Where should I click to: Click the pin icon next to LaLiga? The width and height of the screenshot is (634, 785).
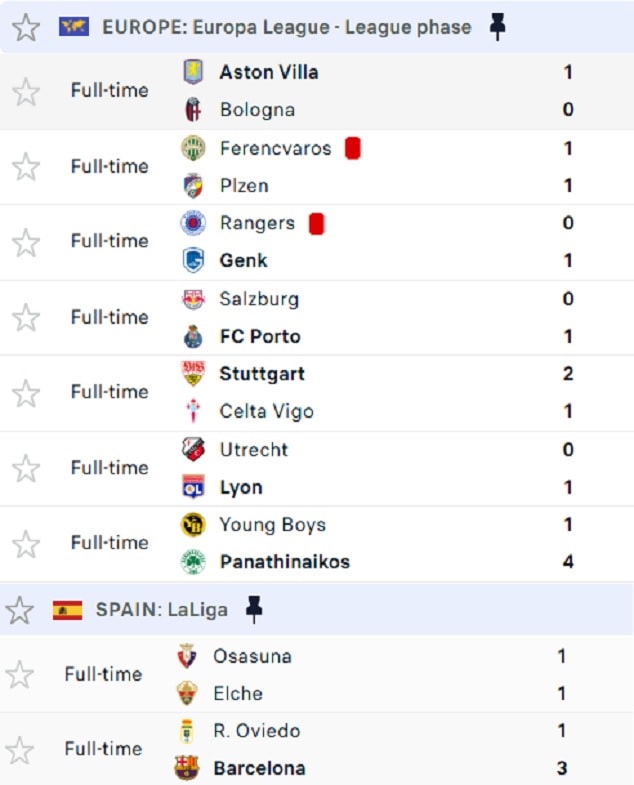pyautogui.click(x=254, y=609)
